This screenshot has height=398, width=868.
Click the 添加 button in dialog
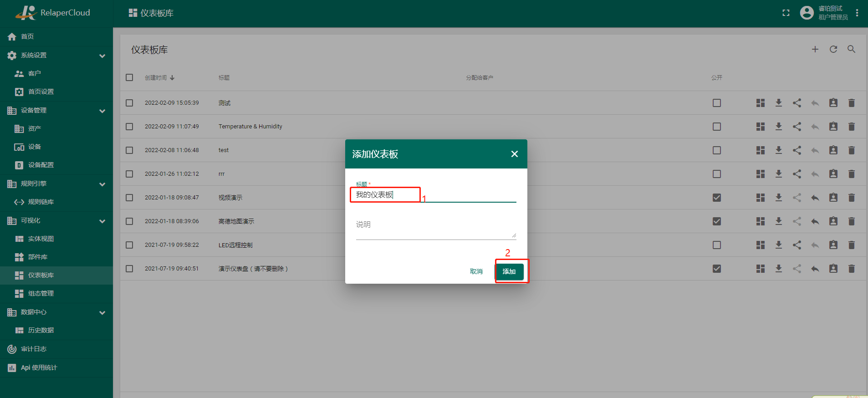coord(509,272)
